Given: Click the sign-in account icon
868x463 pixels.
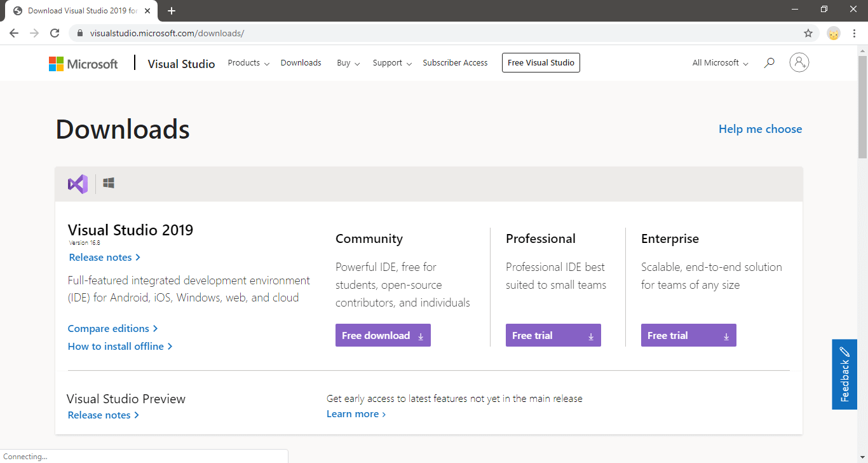Looking at the screenshot, I should 799,62.
